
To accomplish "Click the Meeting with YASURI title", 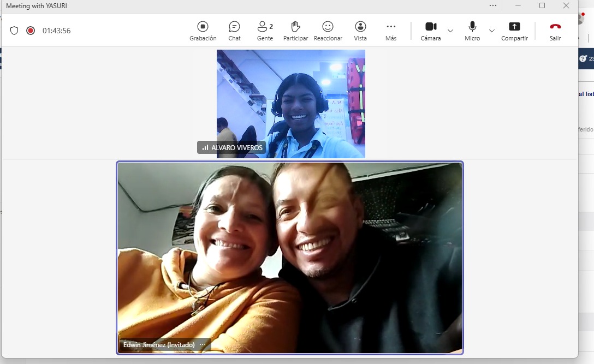I will (37, 5).
